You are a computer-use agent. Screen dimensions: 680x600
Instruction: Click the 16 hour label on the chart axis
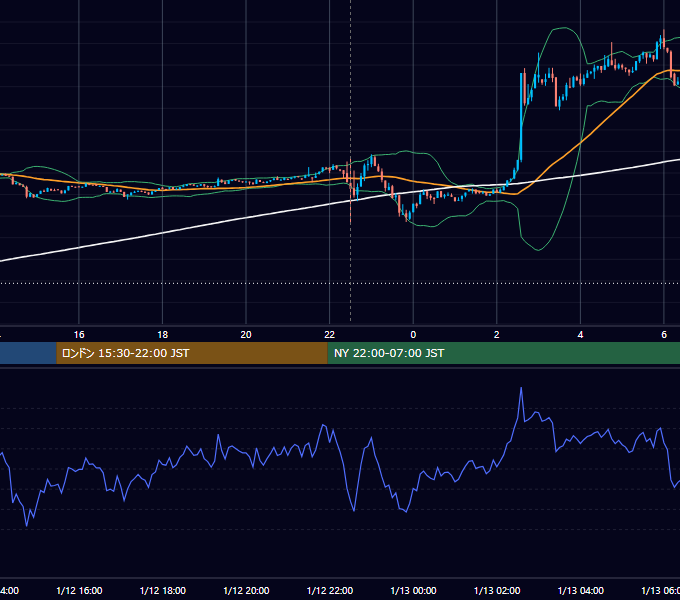(79, 335)
